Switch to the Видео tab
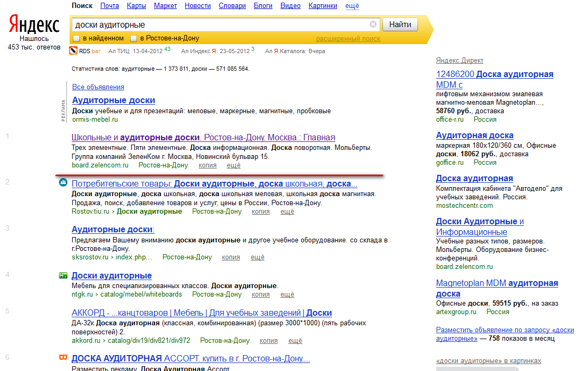This screenshot has width=588, height=371. pos(291,6)
